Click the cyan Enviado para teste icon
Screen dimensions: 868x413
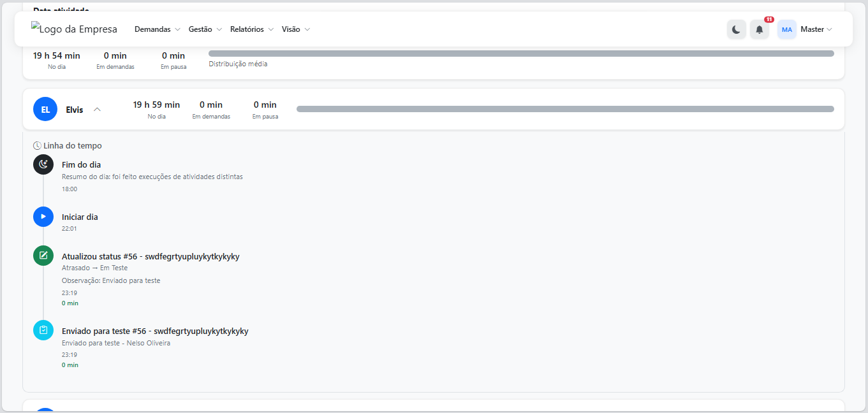coord(43,330)
